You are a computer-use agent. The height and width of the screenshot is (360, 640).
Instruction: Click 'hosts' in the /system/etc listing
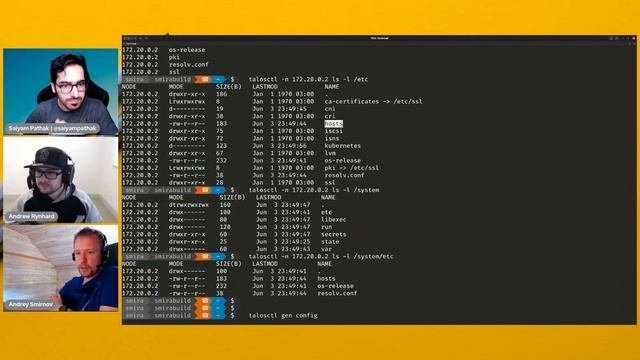(326, 278)
